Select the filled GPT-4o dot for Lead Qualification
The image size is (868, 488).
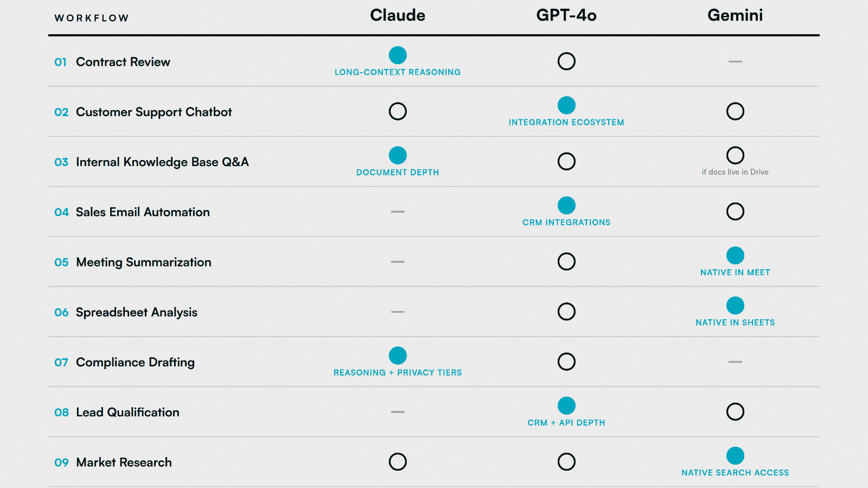566,405
